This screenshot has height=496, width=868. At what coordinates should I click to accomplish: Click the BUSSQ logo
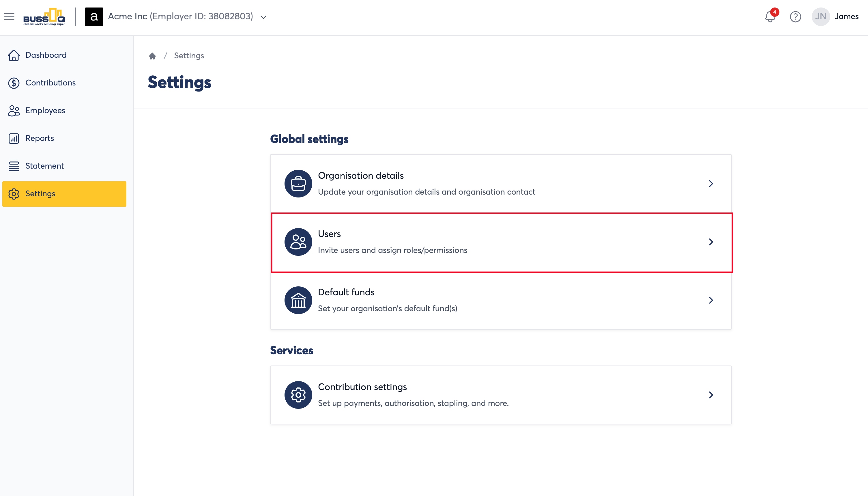pos(44,17)
